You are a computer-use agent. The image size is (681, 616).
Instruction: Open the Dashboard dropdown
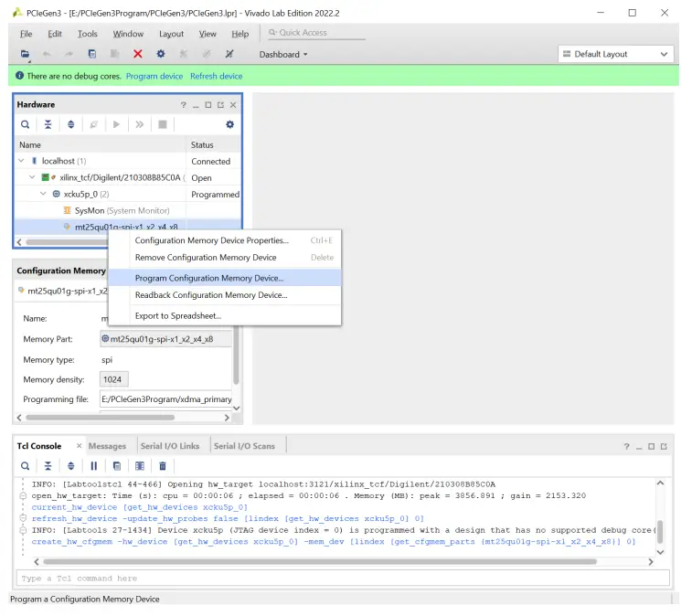click(283, 55)
